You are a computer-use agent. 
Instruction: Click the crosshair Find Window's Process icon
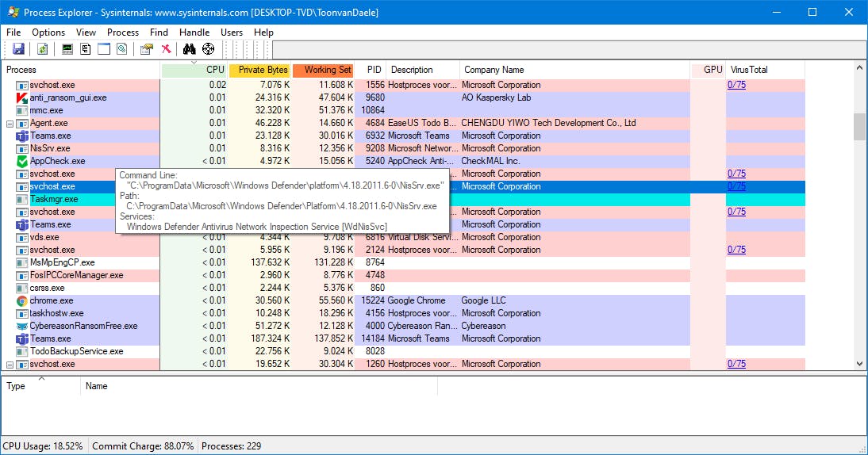pyautogui.click(x=208, y=49)
